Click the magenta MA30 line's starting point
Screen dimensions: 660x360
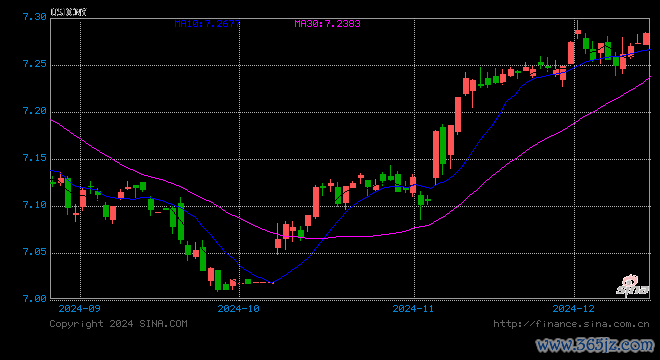click(x=51, y=120)
